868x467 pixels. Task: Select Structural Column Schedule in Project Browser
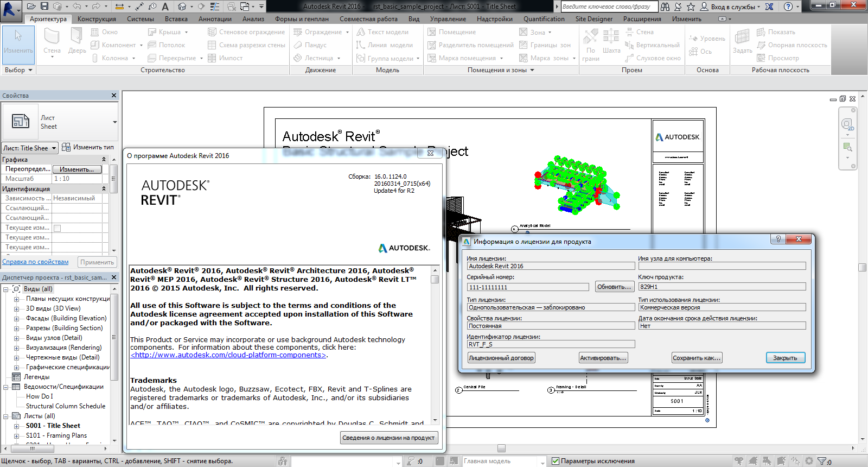[x=66, y=406]
